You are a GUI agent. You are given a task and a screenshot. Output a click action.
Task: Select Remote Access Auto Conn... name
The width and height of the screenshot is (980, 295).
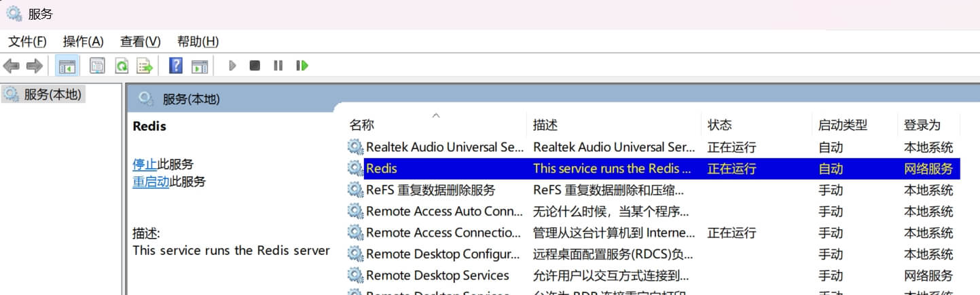click(445, 211)
